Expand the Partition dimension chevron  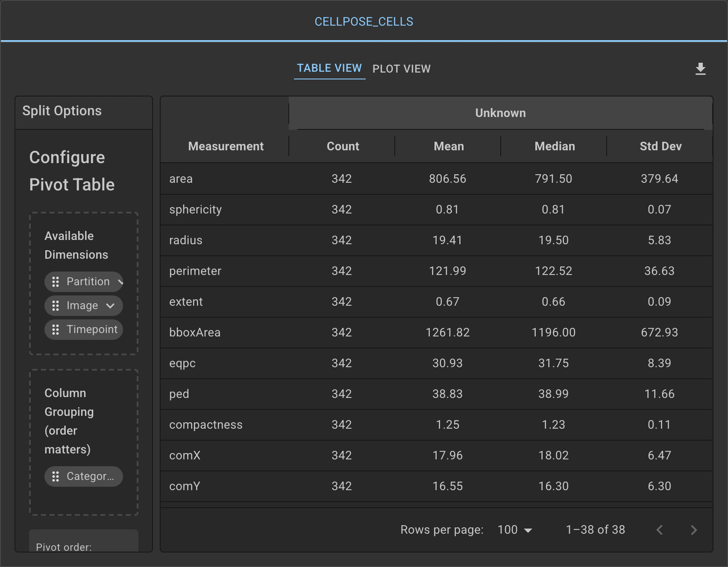tap(120, 282)
